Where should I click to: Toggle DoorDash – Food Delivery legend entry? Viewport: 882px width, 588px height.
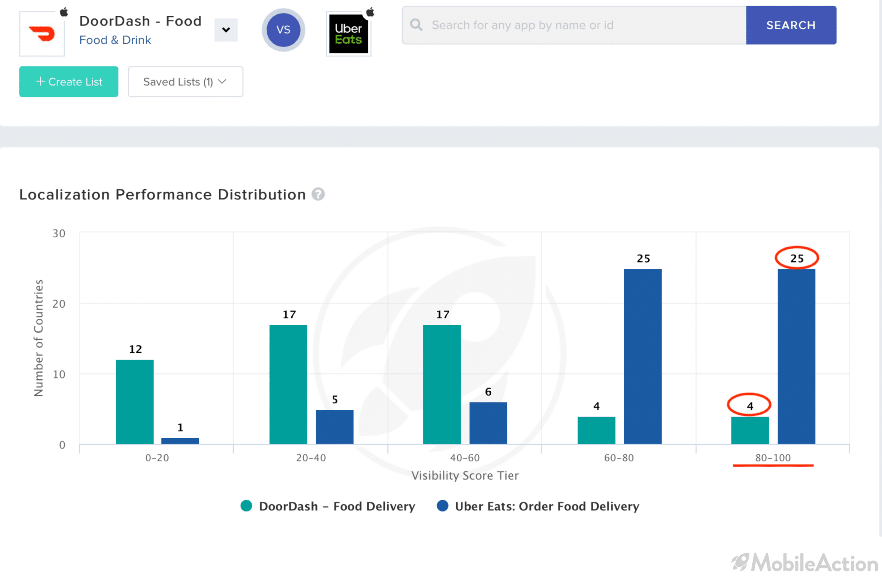click(x=328, y=506)
